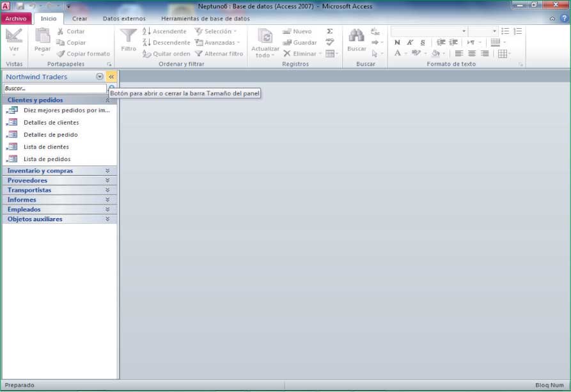The image size is (571, 392).
Task: Click the Reemplazar icon
Action: click(x=375, y=31)
